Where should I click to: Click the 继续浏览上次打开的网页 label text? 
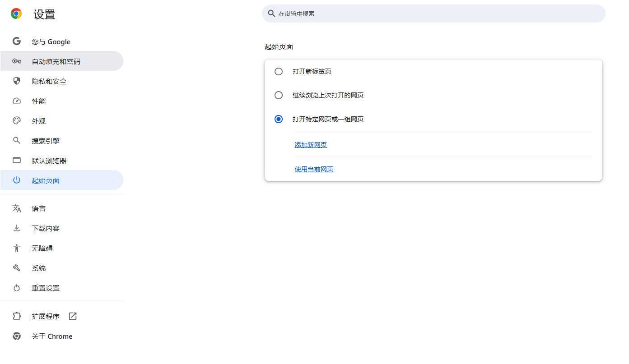click(328, 95)
